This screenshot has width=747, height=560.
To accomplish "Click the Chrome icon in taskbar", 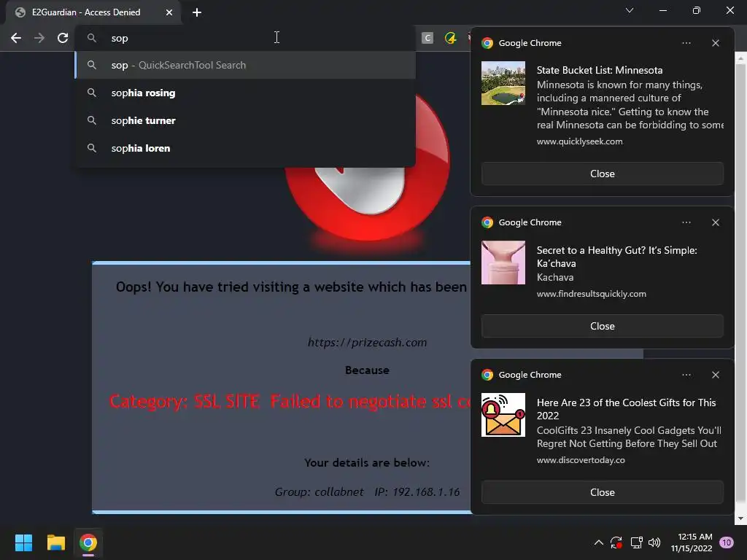I will [x=88, y=542].
